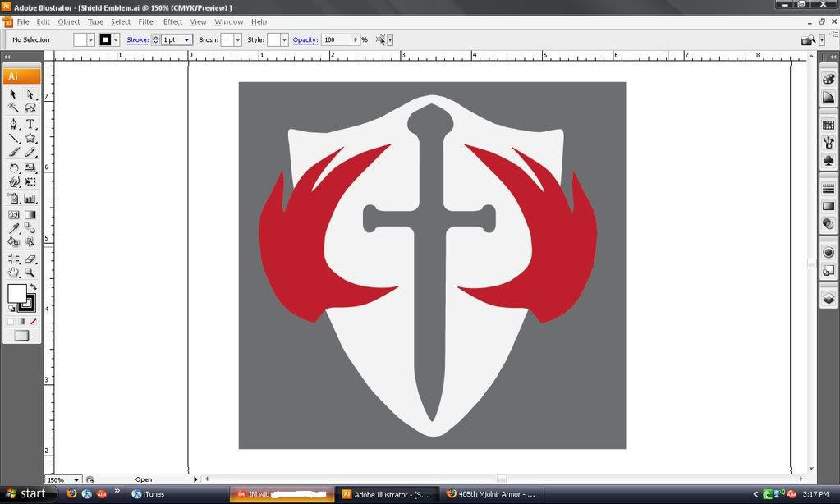This screenshot has width=840, height=504.
Task: Click the Stroke link in control bar
Action: point(137,39)
